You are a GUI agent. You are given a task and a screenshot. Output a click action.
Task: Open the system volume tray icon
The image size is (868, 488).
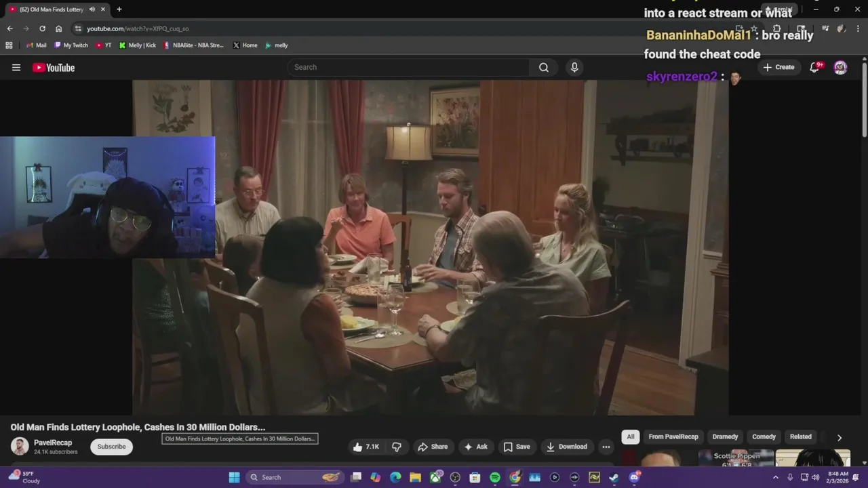point(816,477)
